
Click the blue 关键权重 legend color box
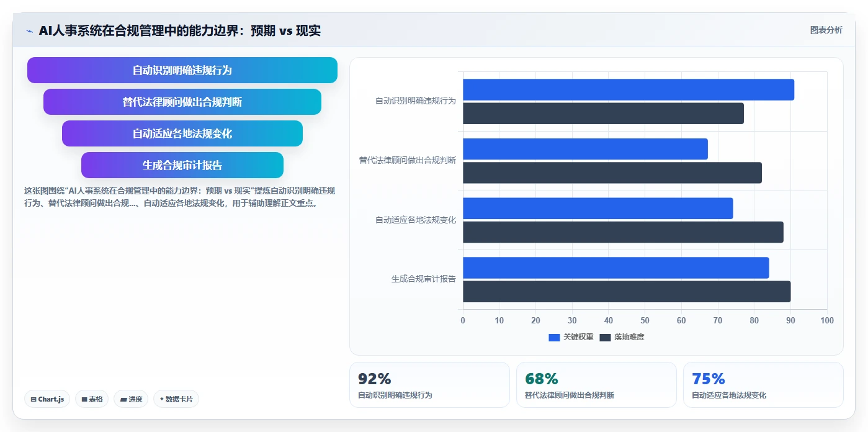tap(554, 337)
